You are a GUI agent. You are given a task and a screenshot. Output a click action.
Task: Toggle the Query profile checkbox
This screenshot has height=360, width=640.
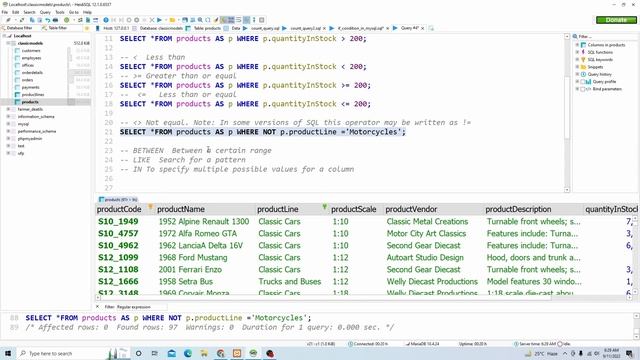tap(583, 82)
